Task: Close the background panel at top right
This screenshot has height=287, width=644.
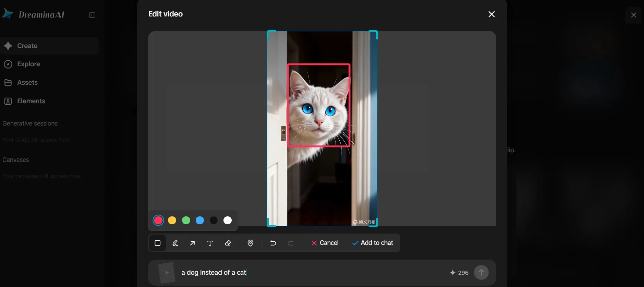Action: point(633,15)
